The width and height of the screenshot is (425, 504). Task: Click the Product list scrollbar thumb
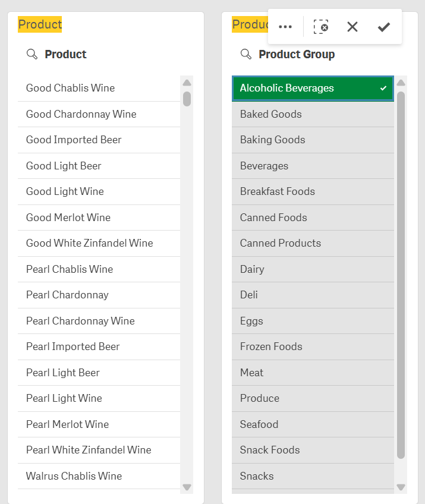(187, 99)
